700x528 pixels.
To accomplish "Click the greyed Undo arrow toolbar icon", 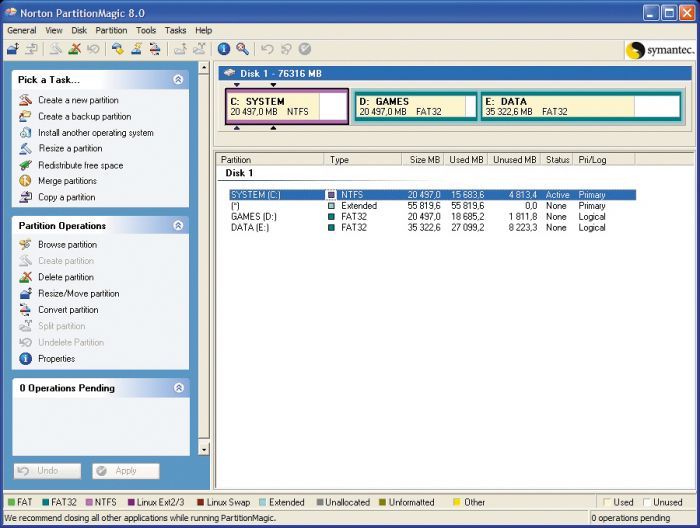I will (267, 49).
